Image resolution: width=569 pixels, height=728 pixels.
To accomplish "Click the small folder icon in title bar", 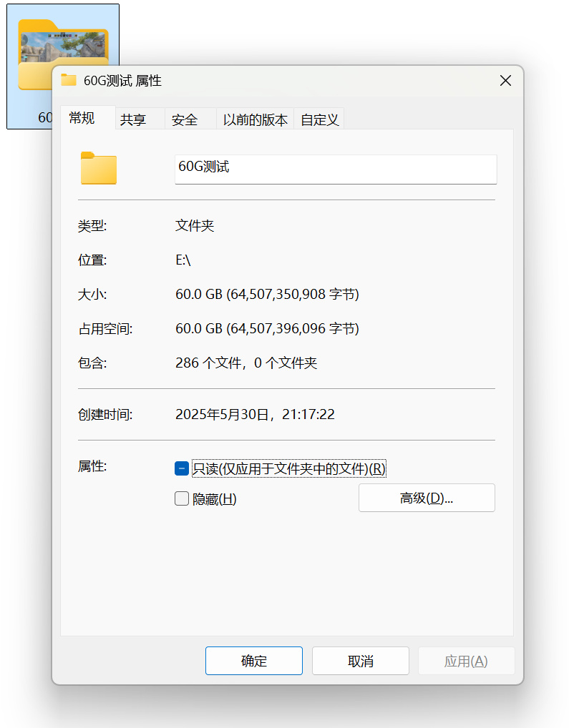I will (69, 80).
